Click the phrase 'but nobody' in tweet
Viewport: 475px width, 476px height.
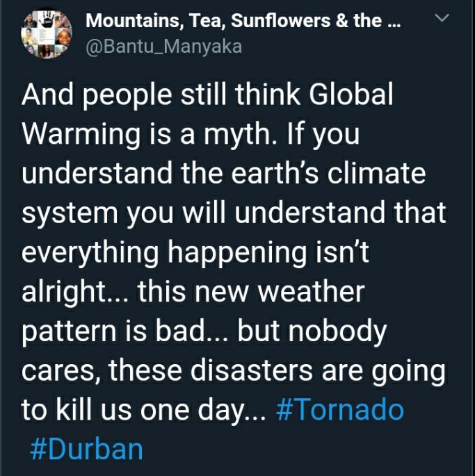tap(312, 331)
